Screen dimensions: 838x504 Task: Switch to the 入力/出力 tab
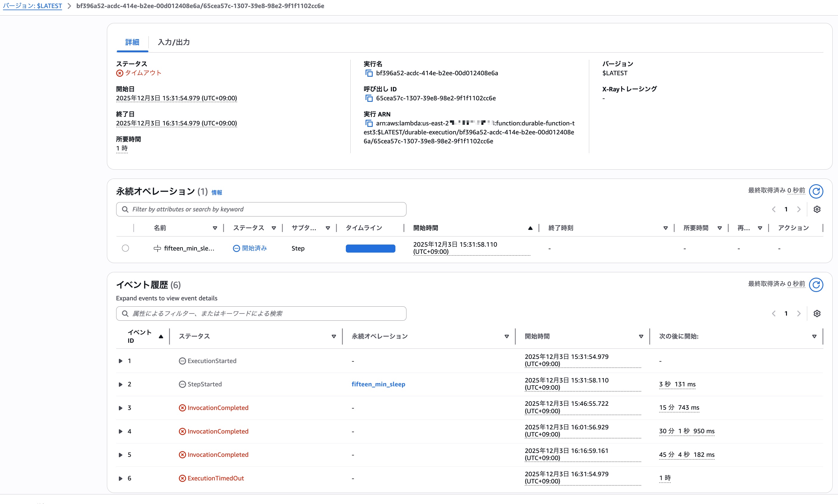pyautogui.click(x=174, y=42)
